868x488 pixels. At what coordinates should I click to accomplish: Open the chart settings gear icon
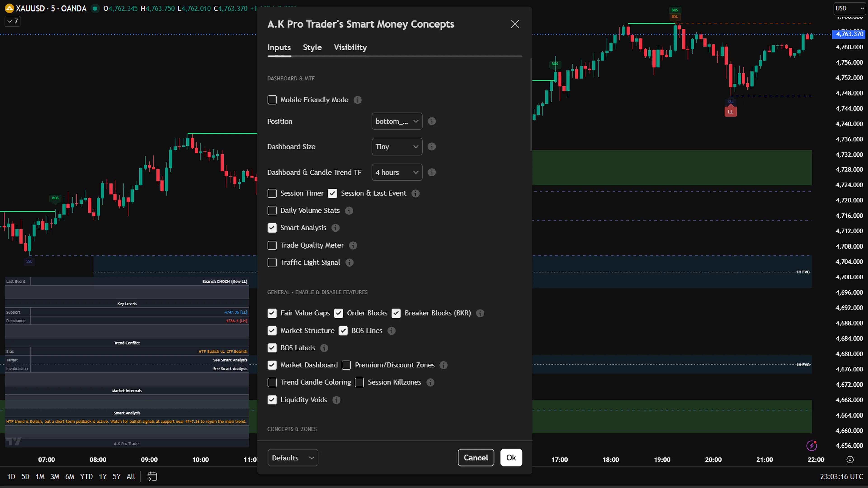(850, 459)
